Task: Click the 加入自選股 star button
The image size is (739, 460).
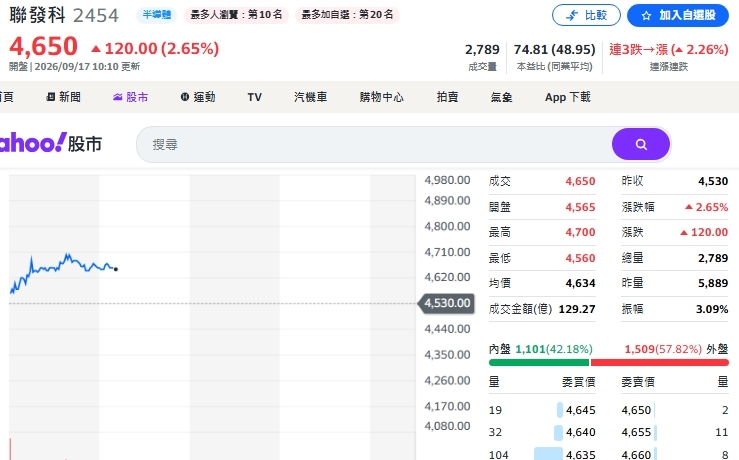Action: point(678,16)
